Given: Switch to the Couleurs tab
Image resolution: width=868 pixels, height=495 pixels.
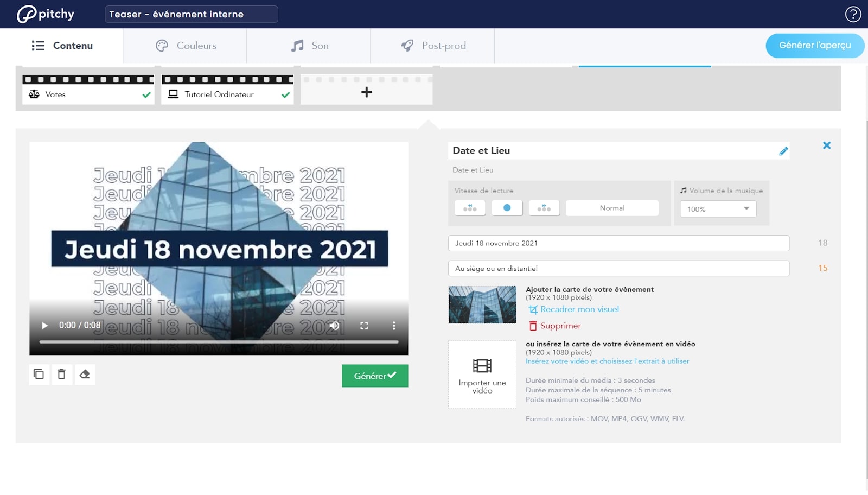Looking at the screenshot, I should [x=186, y=46].
